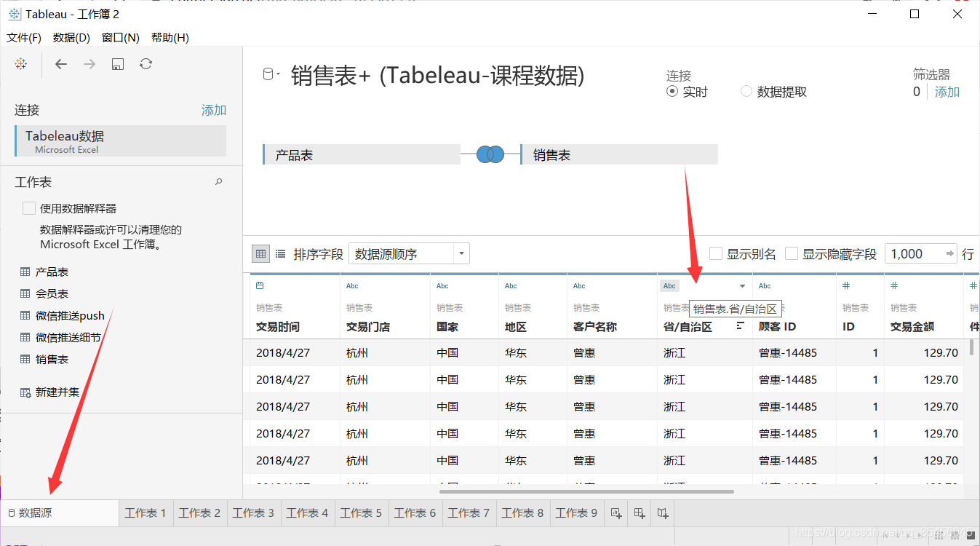Image resolution: width=980 pixels, height=546 pixels.
Task: Click the vertical scrollbar of the data grid
Action: [972, 347]
